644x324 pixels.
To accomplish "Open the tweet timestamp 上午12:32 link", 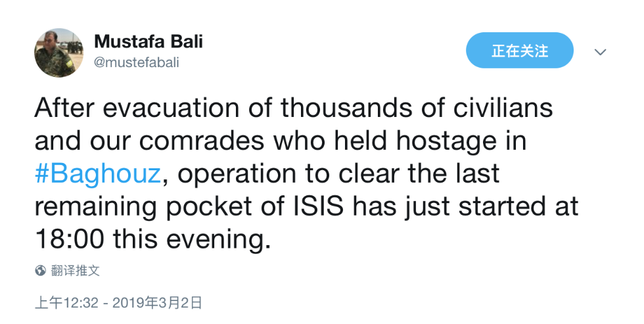I will point(66,303).
